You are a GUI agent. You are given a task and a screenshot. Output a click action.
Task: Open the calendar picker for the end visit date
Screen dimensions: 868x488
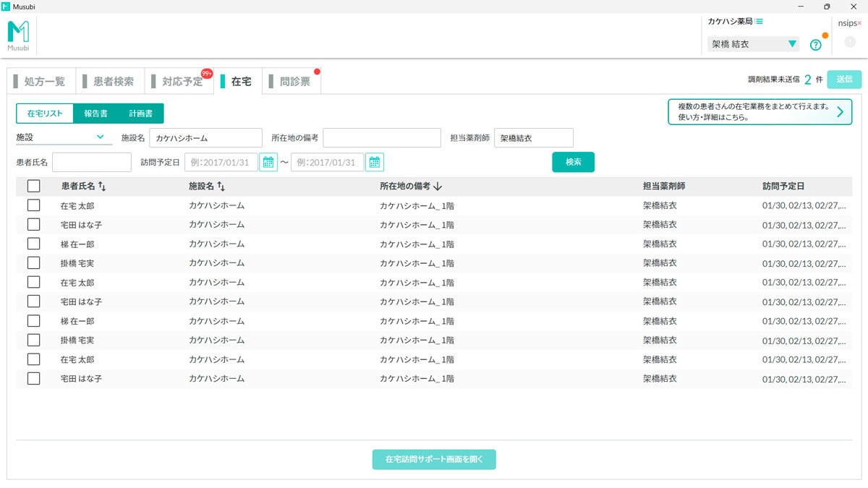(x=375, y=162)
